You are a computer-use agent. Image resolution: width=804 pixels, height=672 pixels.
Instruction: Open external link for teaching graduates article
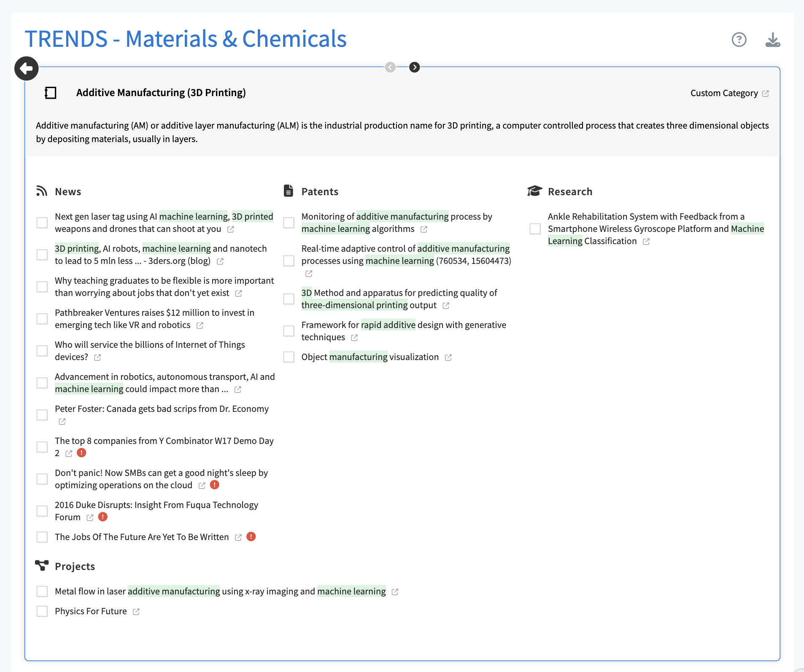(x=239, y=293)
